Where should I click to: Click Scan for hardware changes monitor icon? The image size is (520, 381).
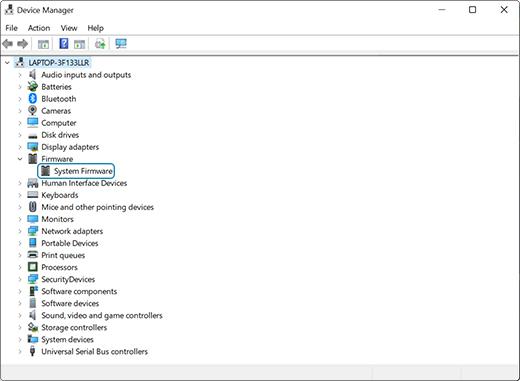click(121, 44)
